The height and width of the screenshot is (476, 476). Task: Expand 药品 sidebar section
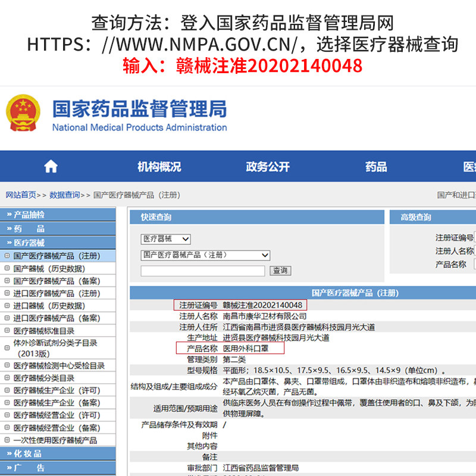pos(58,228)
